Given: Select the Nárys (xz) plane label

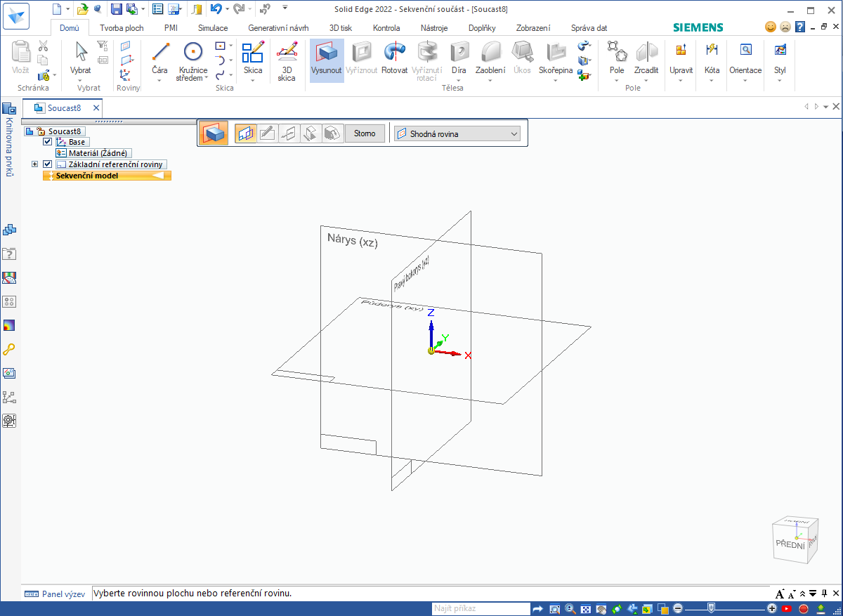Looking at the screenshot, I should [x=353, y=241].
